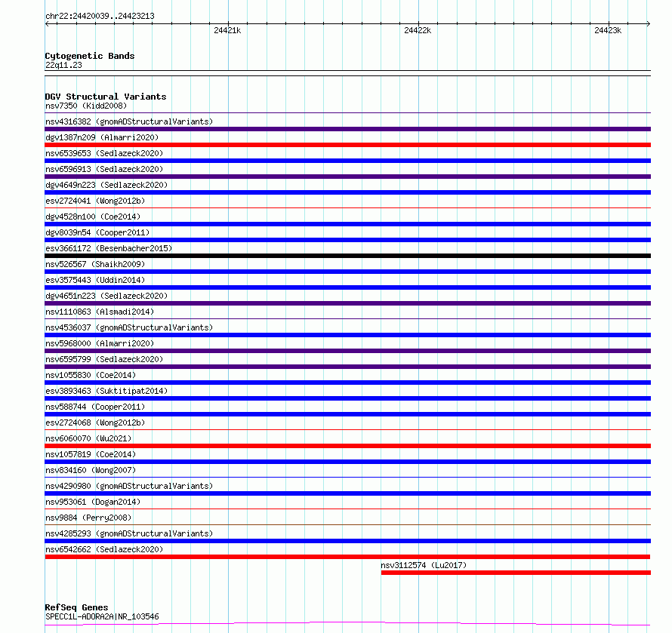Click nsv953061 (Dogan2014) label
The height and width of the screenshot is (633, 672).
[93, 502]
